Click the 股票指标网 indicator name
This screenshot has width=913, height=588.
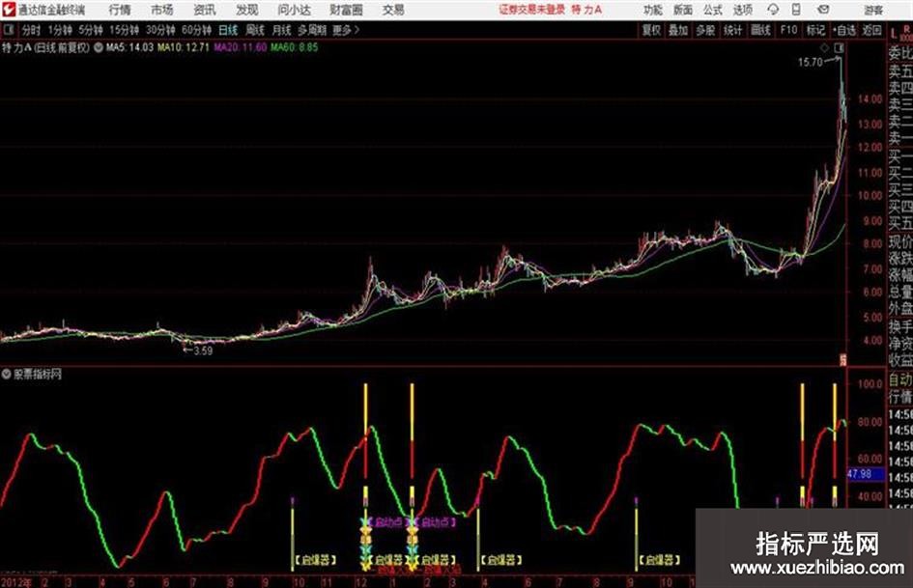point(38,375)
